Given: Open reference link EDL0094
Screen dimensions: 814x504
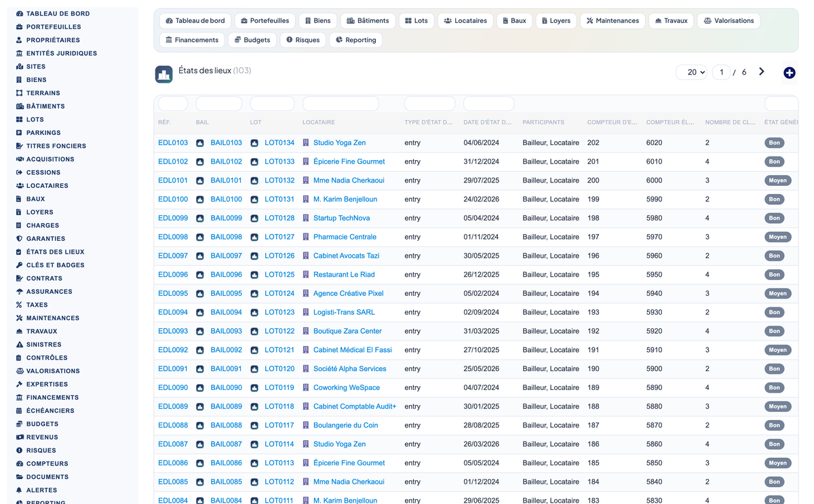Looking at the screenshot, I should click(x=173, y=313).
